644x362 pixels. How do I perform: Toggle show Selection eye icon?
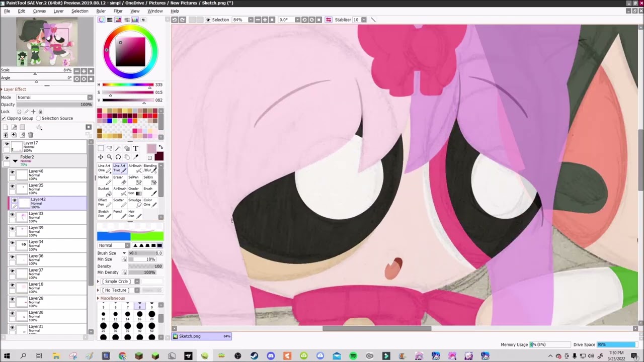coord(208,20)
